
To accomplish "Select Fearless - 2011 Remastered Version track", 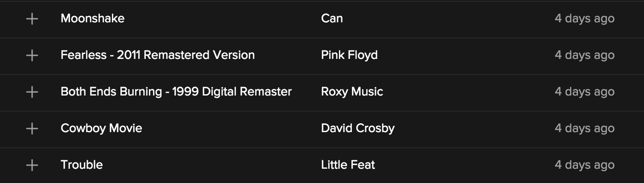I will [x=157, y=55].
